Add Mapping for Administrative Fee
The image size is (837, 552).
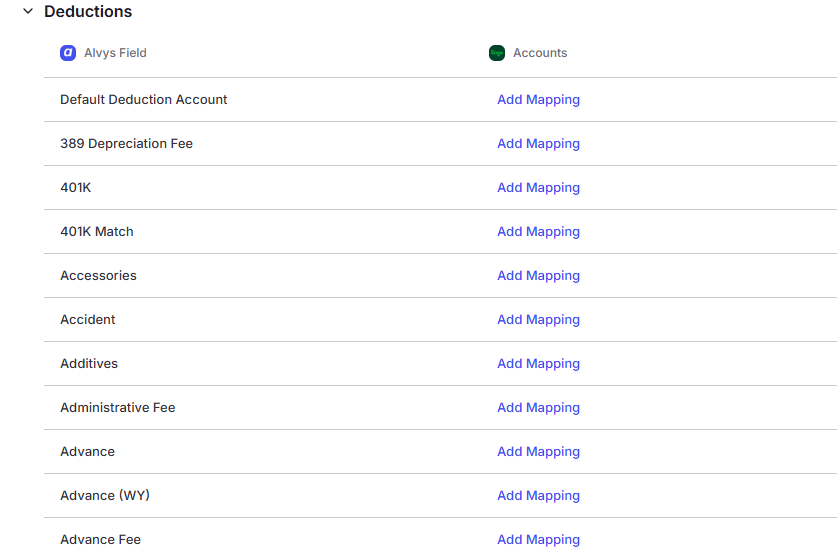click(x=538, y=408)
